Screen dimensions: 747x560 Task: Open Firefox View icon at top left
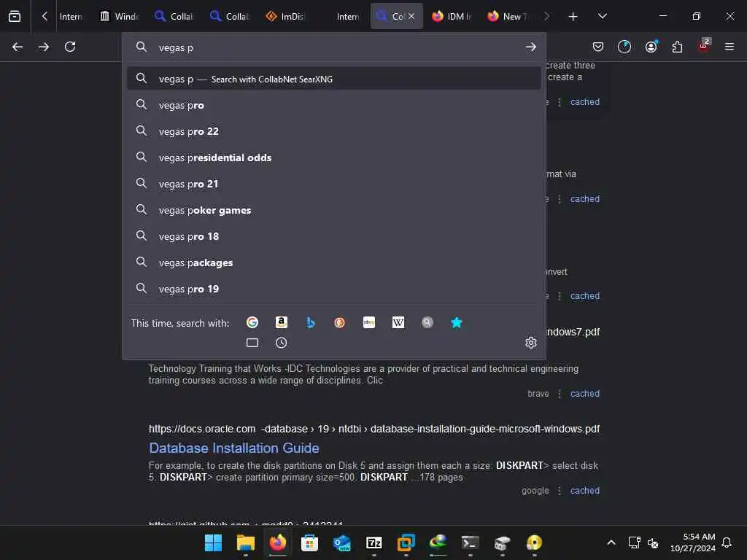tap(15, 16)
